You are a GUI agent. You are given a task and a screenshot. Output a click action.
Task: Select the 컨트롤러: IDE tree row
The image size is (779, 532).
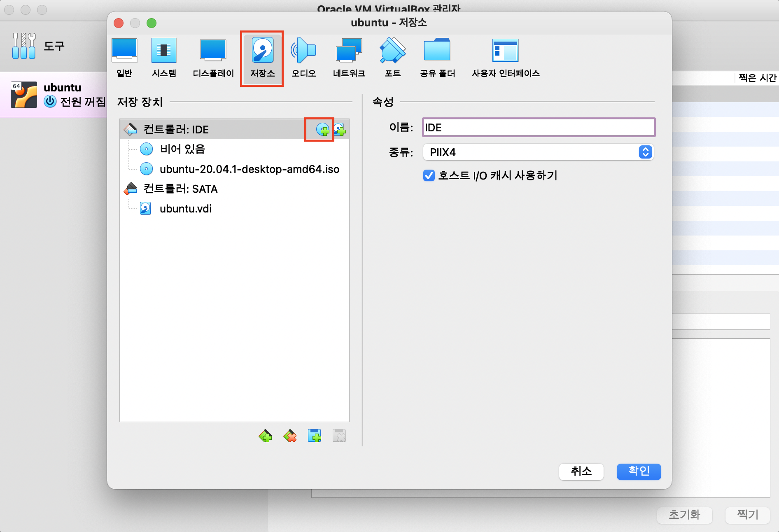coord(234,129)
